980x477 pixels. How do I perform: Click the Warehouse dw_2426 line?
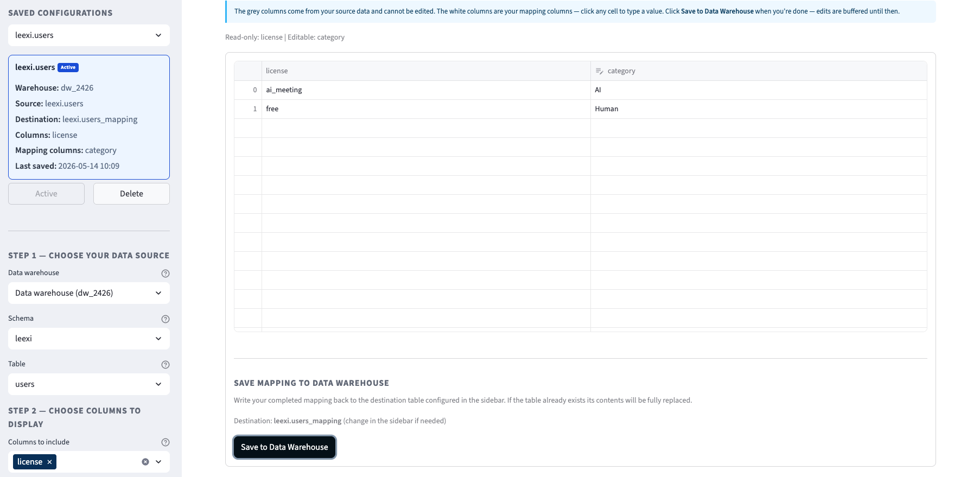(x=54, y=88)
